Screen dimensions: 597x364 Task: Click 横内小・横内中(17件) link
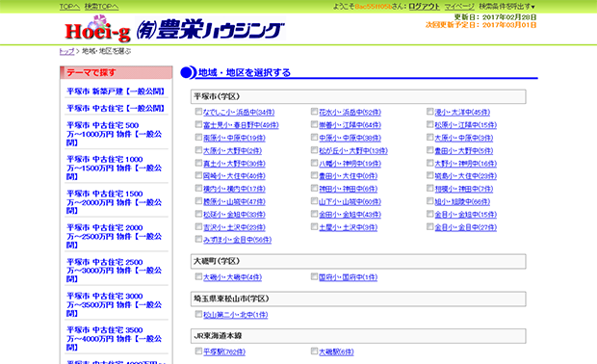point(234,189)
